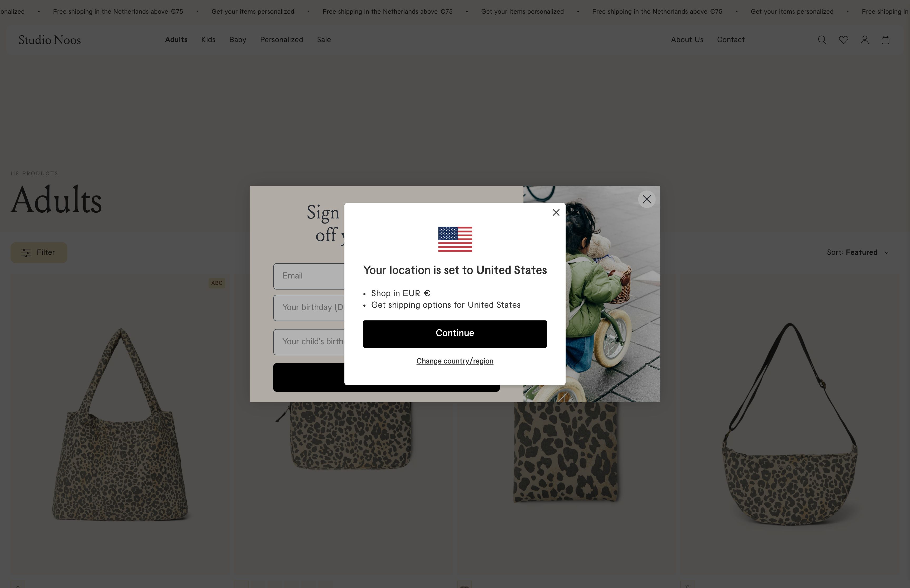Click the Studio Noos logo
Screen dimensions: 910x588
point(50,40)
